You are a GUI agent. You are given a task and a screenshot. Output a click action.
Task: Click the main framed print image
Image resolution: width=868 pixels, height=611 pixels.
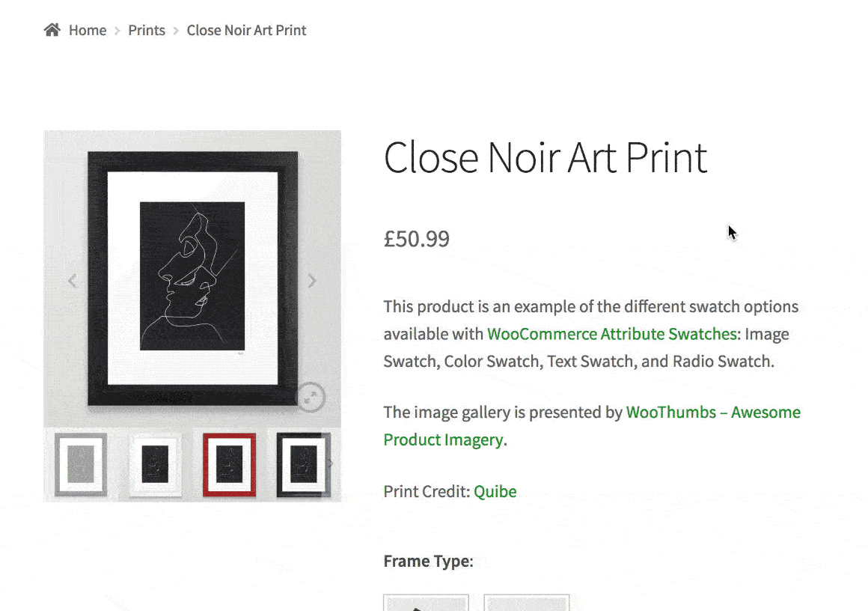[x=192, y=277]
